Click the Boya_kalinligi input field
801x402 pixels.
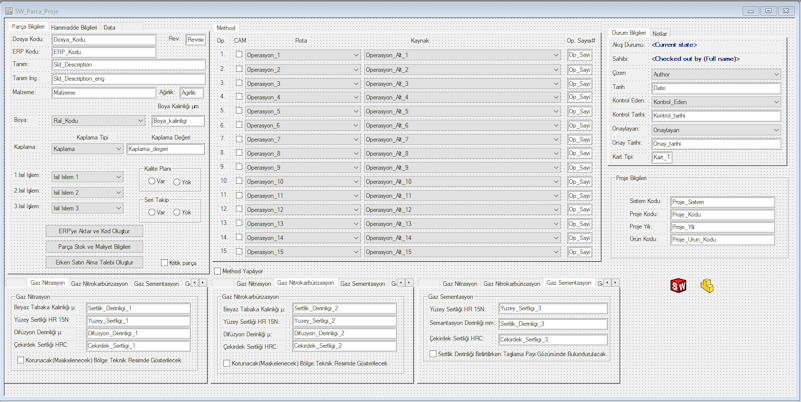(x=178, y=121)
